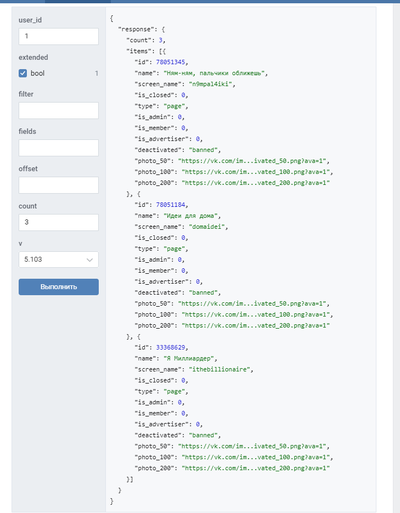Viewport: 400px width, 513px height.
Task: Click the screen_name value domaidei
Action: (207, 227)
